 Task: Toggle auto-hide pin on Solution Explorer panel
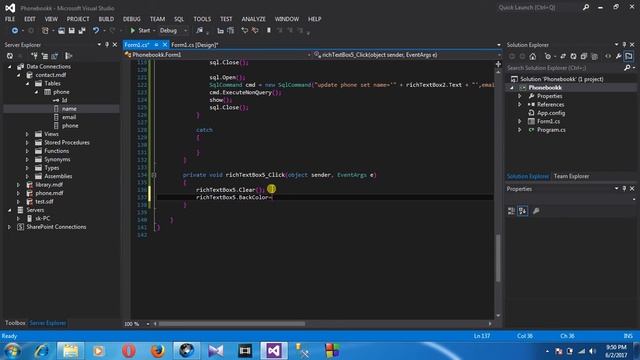624,44
